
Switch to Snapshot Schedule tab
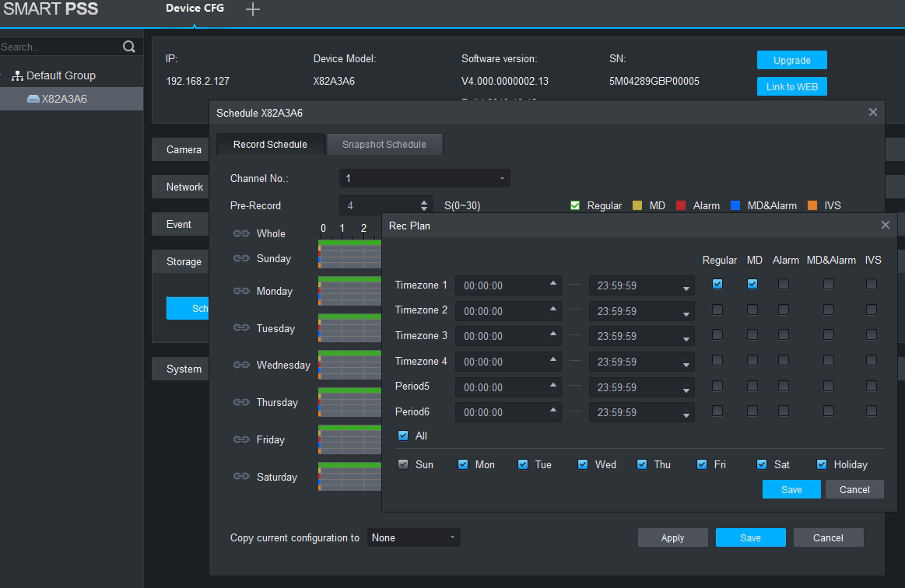pyautogui.click(x=384, y=145)
